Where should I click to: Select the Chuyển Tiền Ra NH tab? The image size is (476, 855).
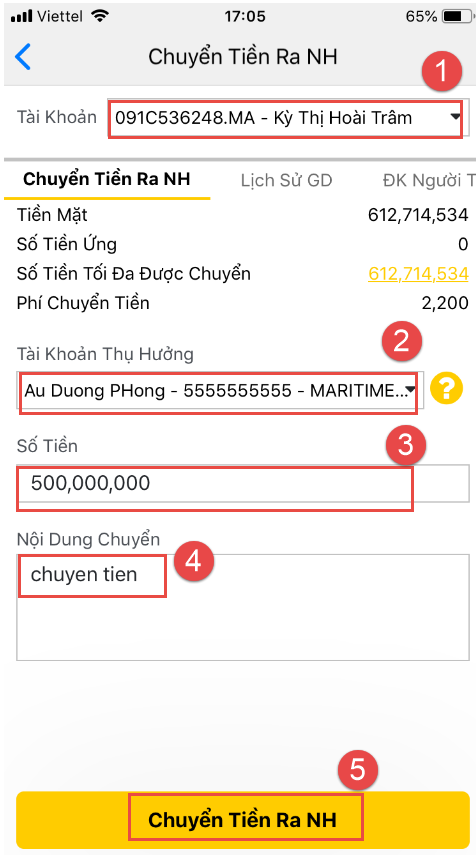pos(107,179)
